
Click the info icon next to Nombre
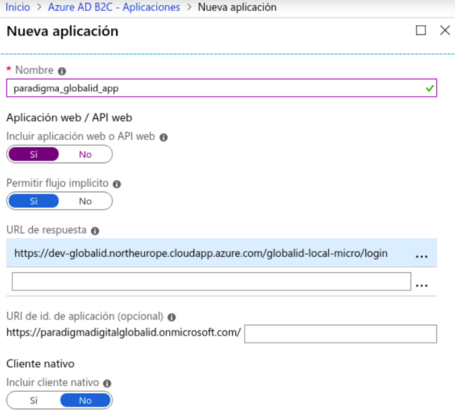tap(62, 71)
